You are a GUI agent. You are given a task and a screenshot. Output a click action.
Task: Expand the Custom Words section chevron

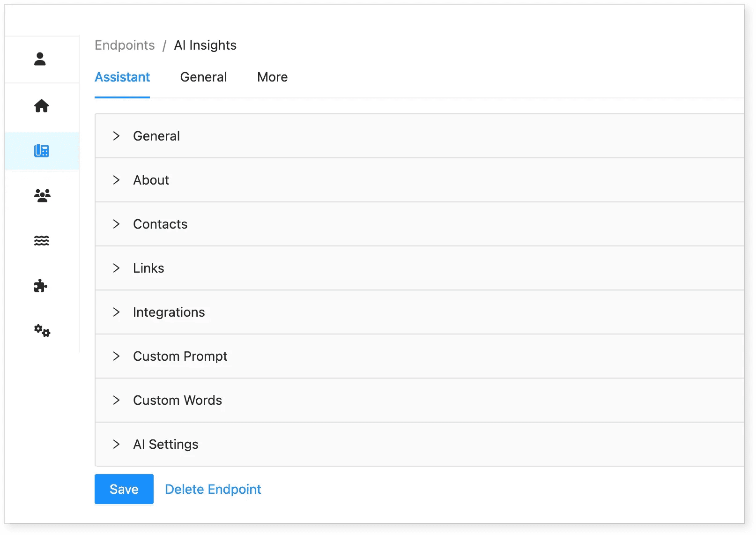[116, 400]
